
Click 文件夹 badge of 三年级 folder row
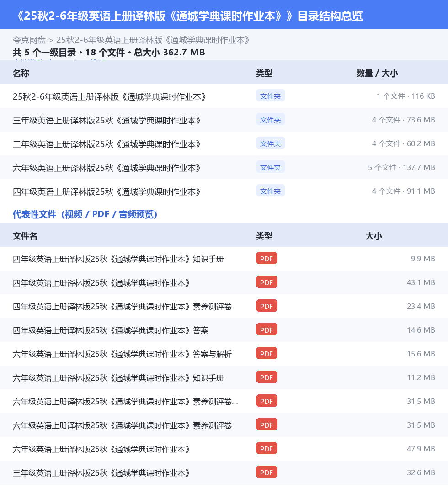click(270, 120)
